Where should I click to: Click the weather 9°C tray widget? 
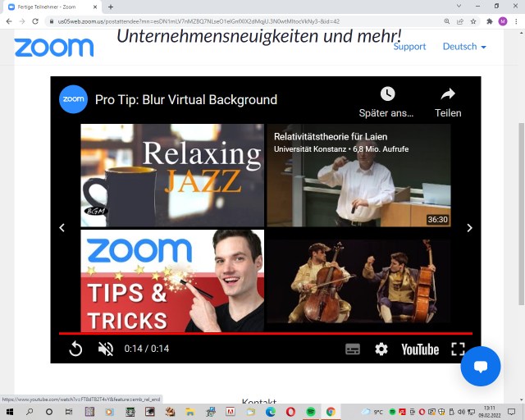[x=372, y=412]
